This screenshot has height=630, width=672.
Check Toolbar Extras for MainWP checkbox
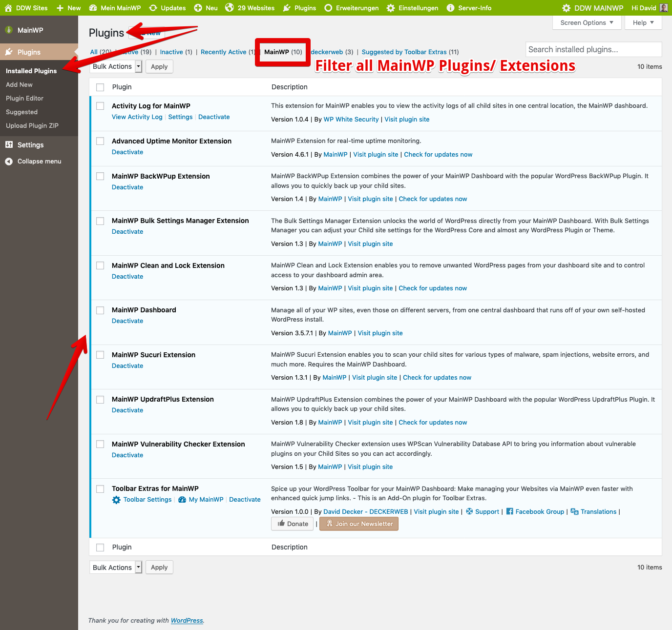coord(100,489)
